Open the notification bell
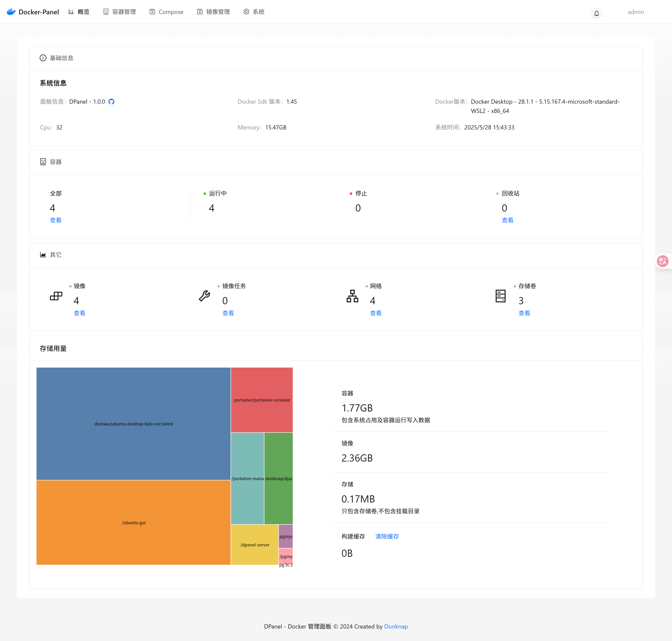The image size is (672, 641). point(596,13)
